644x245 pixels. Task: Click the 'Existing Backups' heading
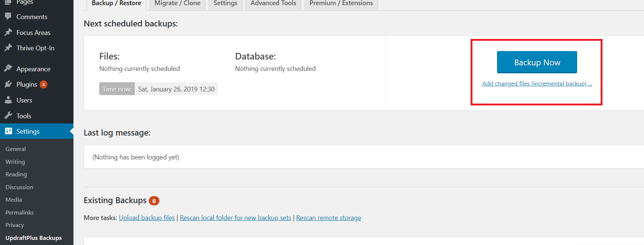click(x=115, y=200)
